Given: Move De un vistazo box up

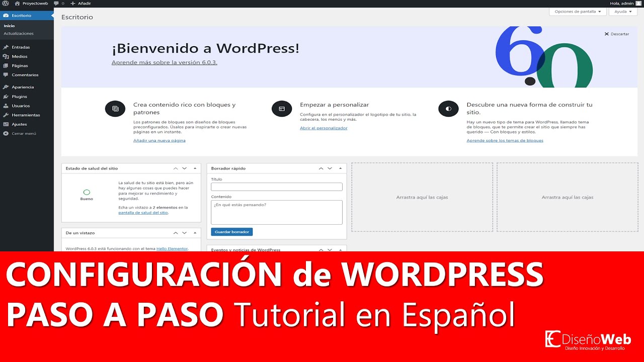Looking at the screenshot, I should [176, 233].
